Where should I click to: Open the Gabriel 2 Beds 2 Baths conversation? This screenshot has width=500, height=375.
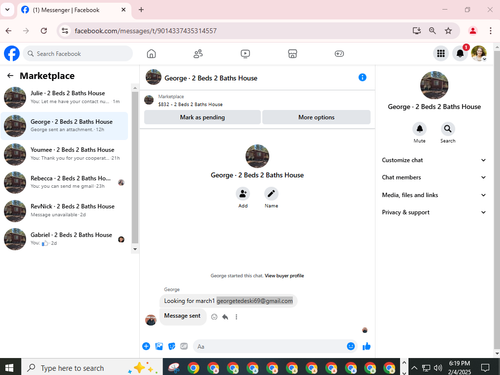click(64, 239)
